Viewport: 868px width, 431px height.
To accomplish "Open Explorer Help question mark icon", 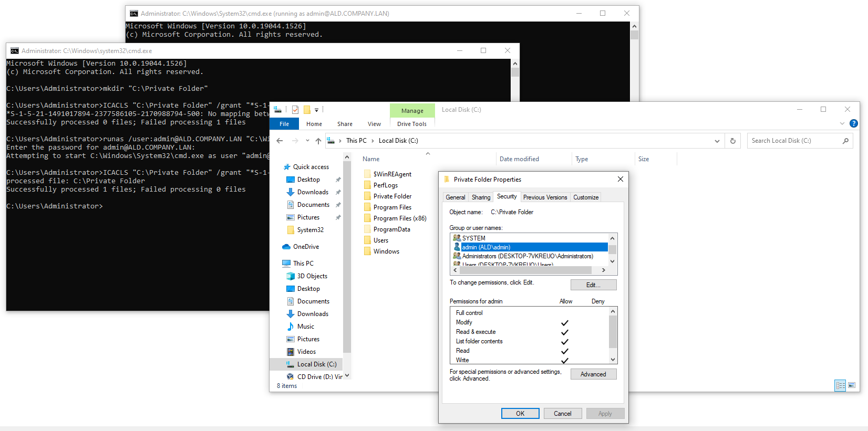I will (x=854, y=123).
